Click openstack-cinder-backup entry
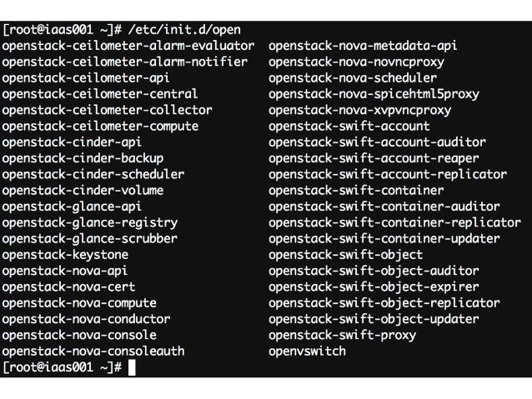 (x=83, y=158)
